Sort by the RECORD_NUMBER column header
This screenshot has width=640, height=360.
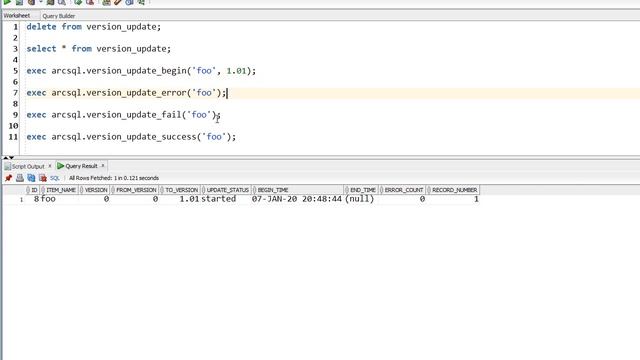pos(453,190)
